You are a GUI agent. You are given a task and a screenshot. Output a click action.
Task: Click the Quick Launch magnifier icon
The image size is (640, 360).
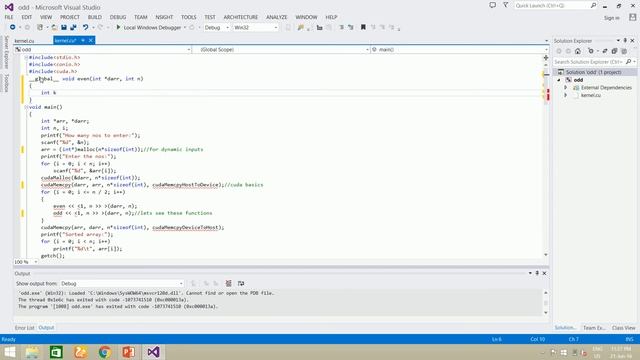coord(593,5)
